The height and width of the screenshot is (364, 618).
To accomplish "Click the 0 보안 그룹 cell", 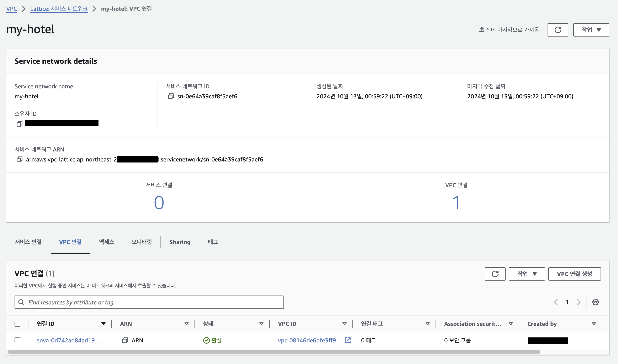I will pyautogui.click(x=457, y=340).
